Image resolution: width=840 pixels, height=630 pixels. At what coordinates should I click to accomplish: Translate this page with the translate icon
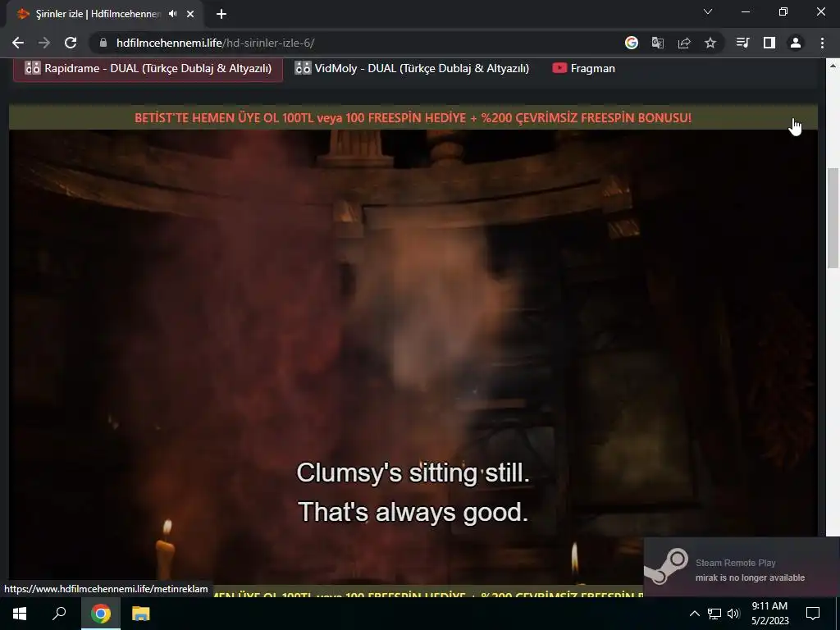pos(657,43)
